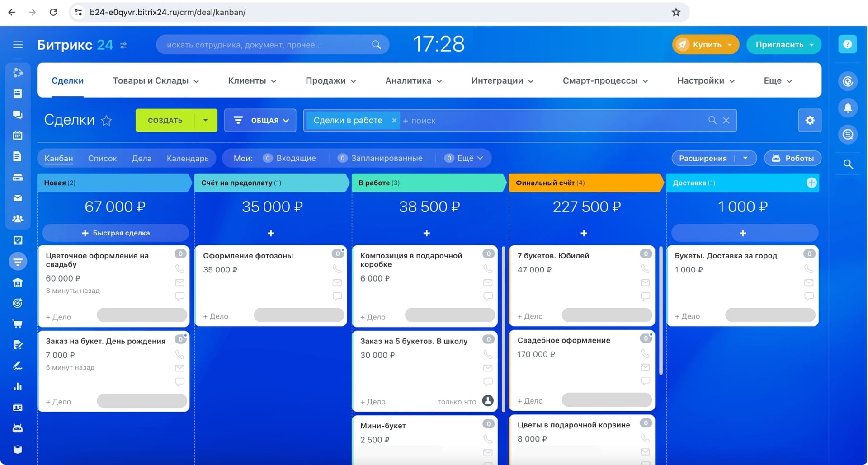Expand the Смарт-процессы menu
Viewport: 868px width, 465px height.
605,80
